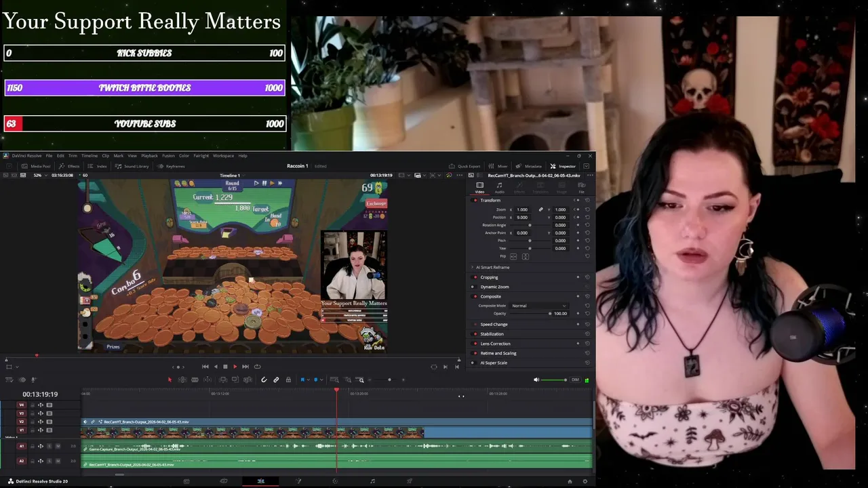Switch to the File inspector tab
The width and height of the screenshot is (868, 488).
(x=581, y=187)
